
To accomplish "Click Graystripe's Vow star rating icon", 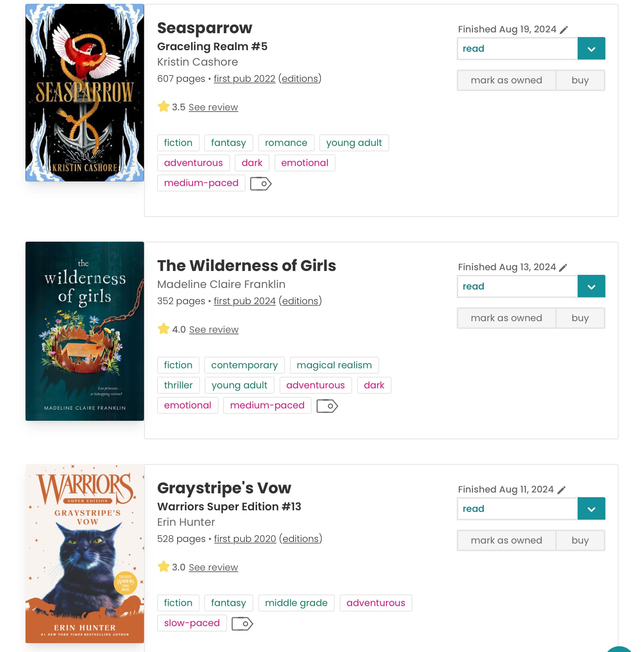I will [164, 567].
